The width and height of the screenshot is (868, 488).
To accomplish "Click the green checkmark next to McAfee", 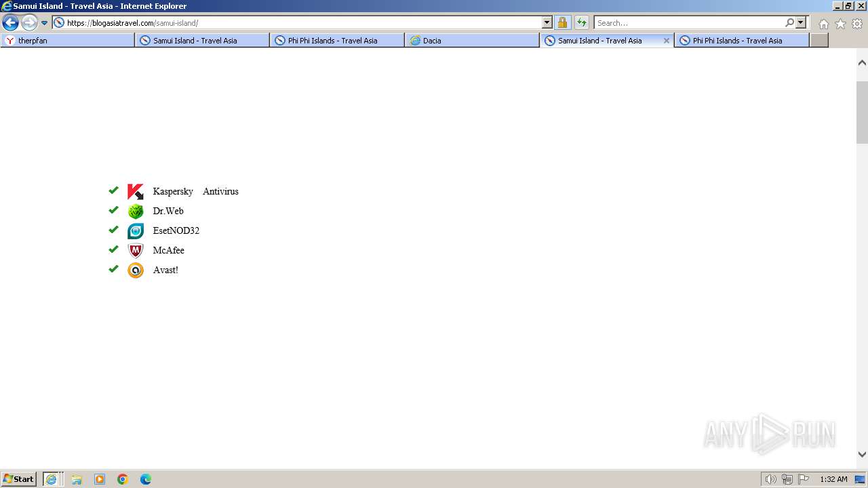I will tap(113, 249).
